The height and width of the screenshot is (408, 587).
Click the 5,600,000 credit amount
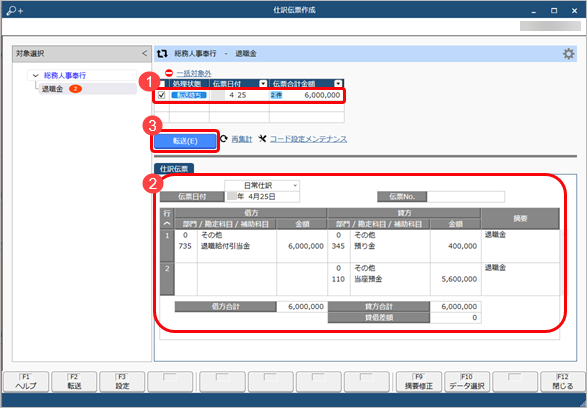[459, 279]
